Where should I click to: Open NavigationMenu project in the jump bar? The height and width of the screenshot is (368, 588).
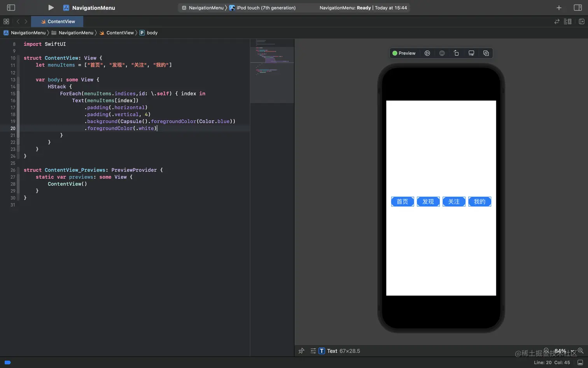tap(24, 33)
